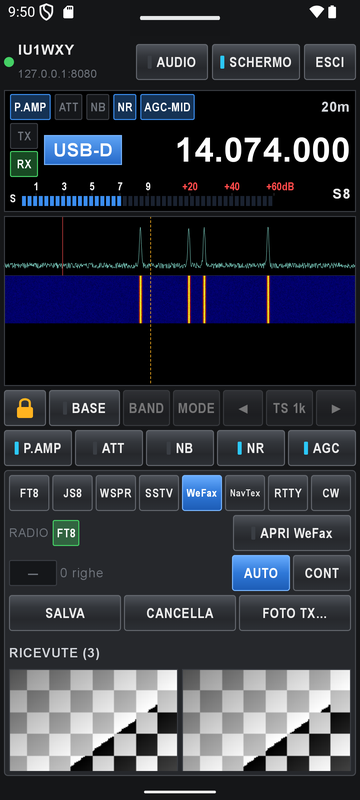Step frequency down with left arrow
This screenshot has width=360, height=800.
(243, 408)
